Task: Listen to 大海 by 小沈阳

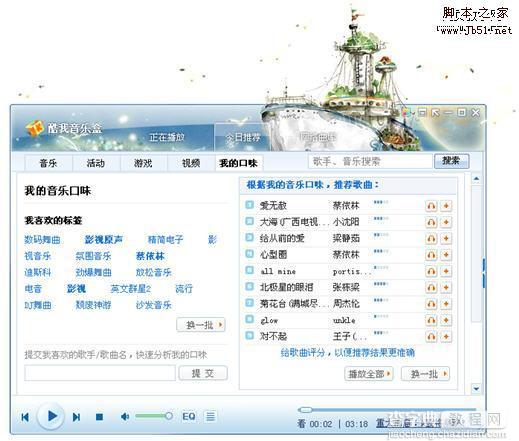Action: pyautogui.click(x=431, y=222)
